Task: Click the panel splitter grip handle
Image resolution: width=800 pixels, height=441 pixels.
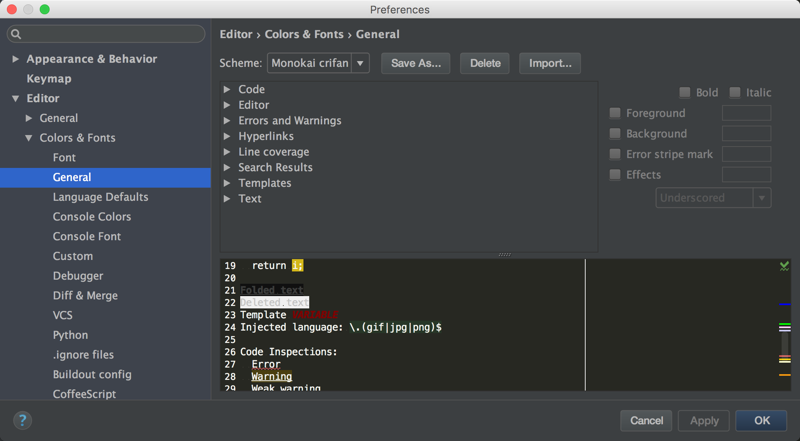Action: [504, 254]
